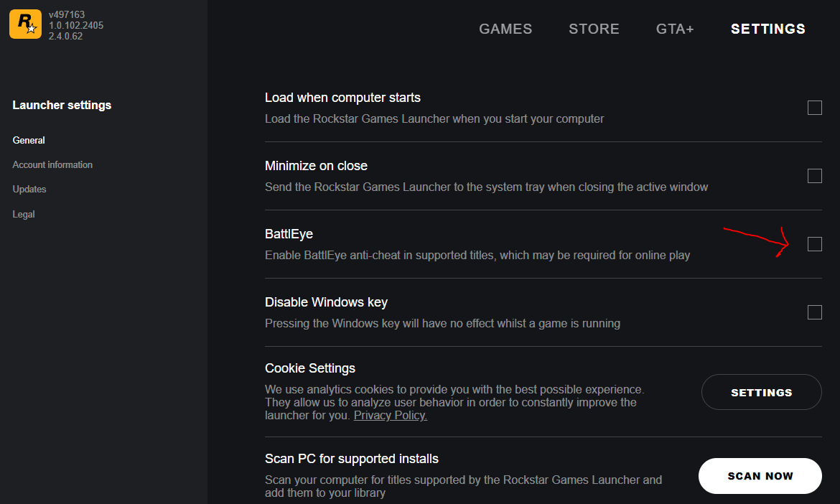The height and width of the screenshot is (504, 840).
Task: Check the Disable Windows key option
Action: click(814, 312)
